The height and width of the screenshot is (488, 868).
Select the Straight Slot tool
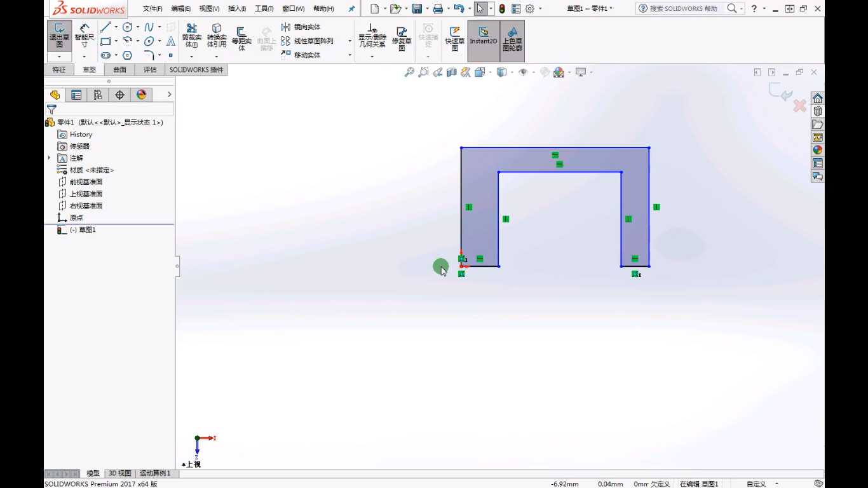click(x=105, y=55)
